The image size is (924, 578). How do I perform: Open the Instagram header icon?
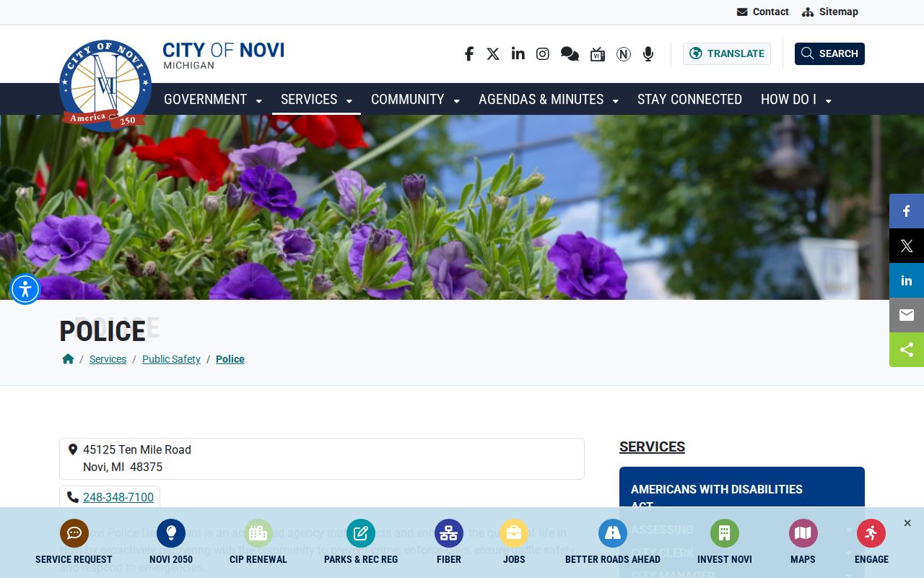[543, 54]
